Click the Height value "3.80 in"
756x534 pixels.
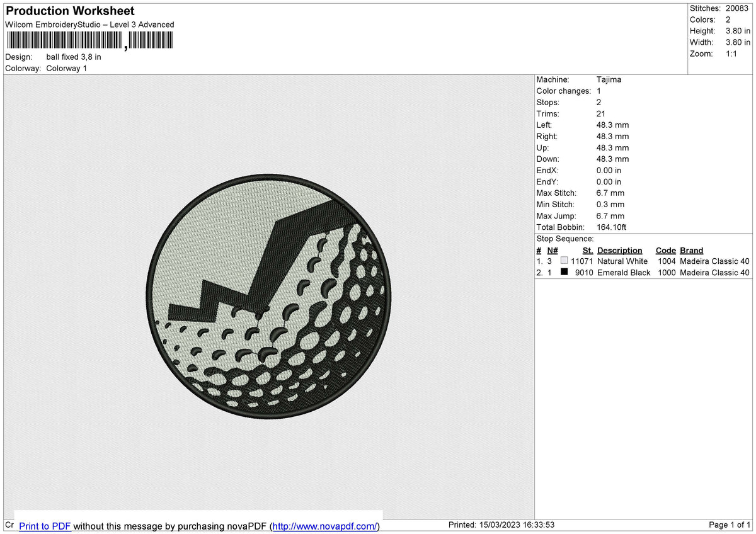pyautogui.click(x=738, y=31)
